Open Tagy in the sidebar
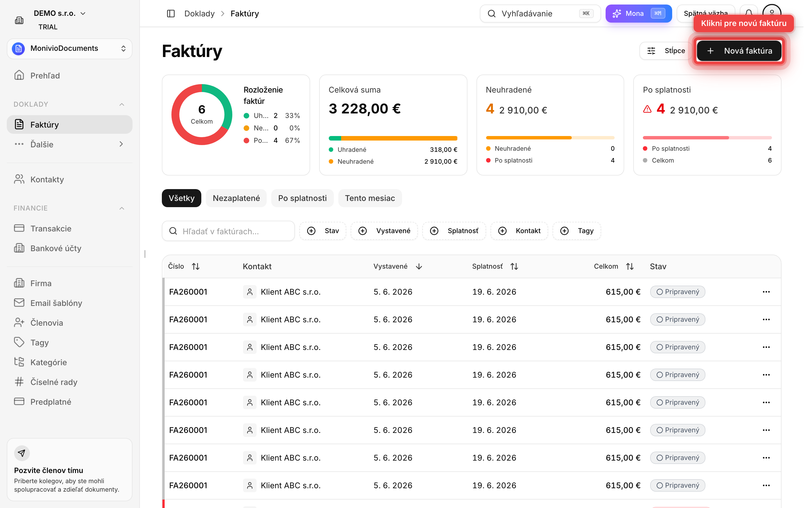Screen dimensions: 812x508 coord(69,342)
